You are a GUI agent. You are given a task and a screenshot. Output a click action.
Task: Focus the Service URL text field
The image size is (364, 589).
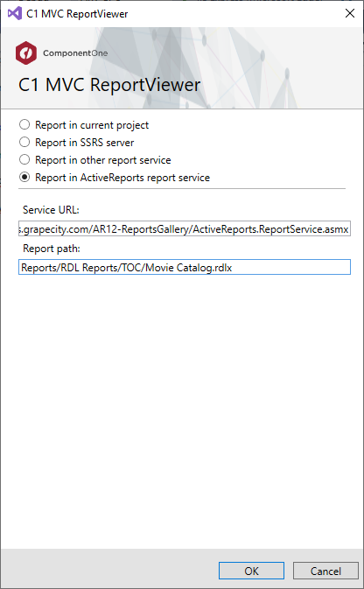(185, 228)
